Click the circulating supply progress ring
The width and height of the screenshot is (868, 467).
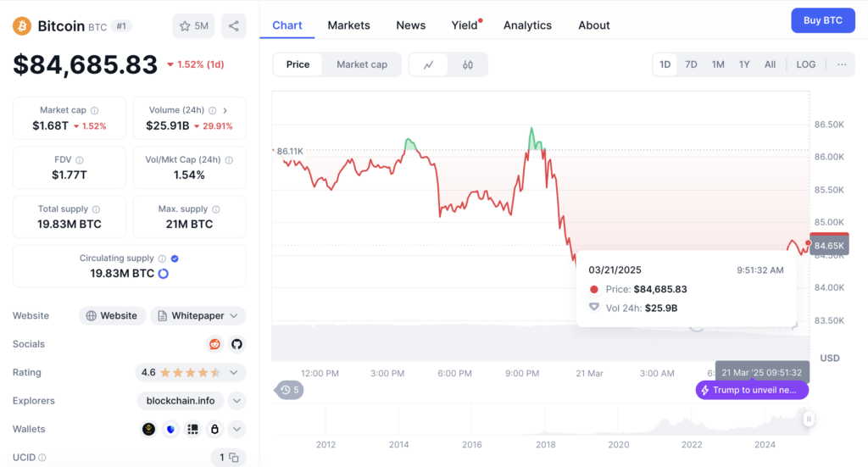coord(164,274)
